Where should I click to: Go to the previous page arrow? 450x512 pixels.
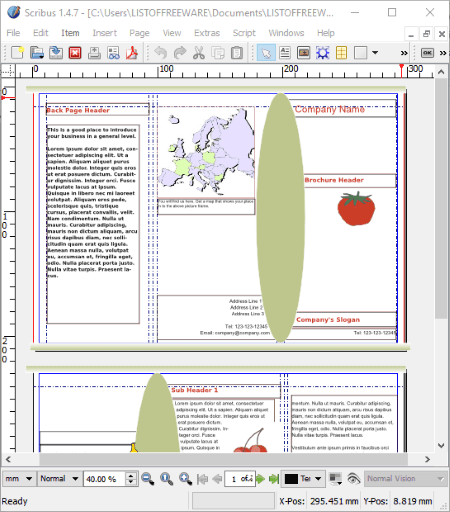click(217, 479)
